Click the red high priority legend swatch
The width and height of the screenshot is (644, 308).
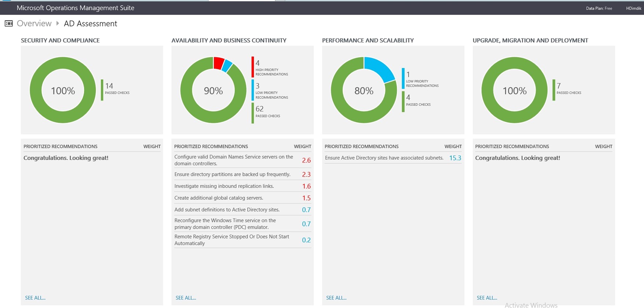pos(252,67)
